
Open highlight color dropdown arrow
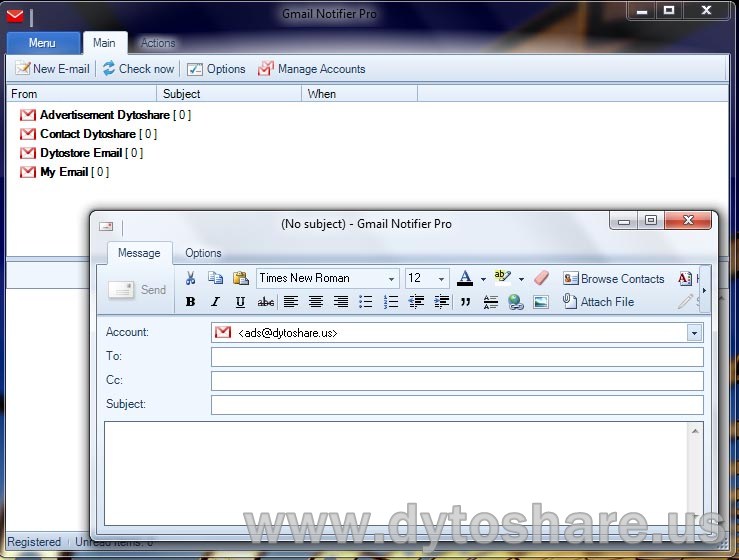click(x=521, y=279)
